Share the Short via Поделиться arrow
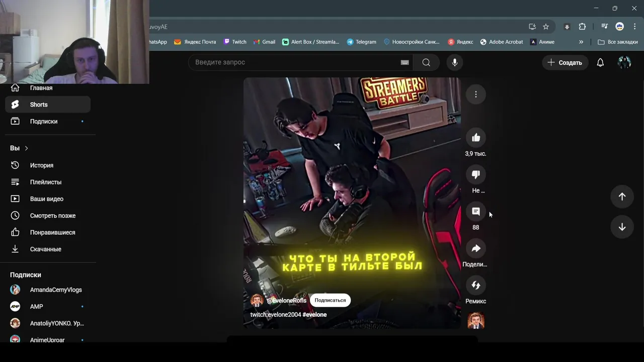644x362 pixels. click(x=475, y=248)
